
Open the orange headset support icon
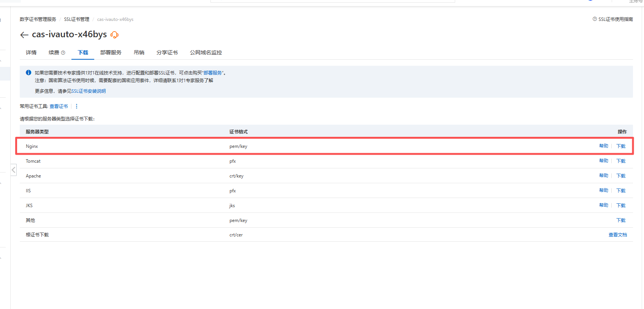pos(114,35)
